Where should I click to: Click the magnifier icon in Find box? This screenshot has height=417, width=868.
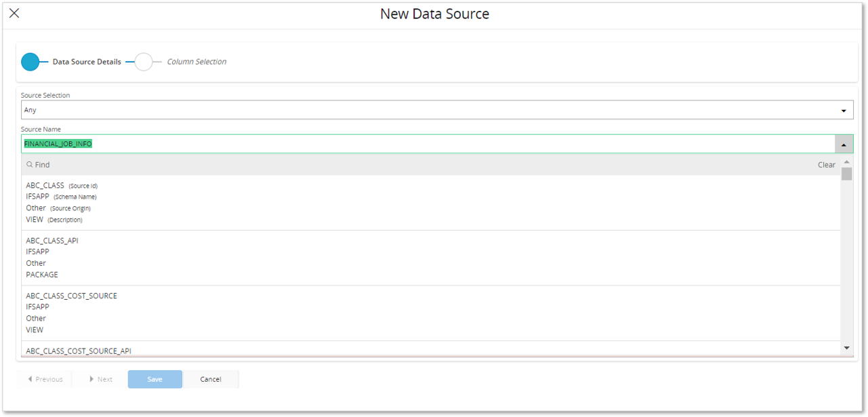pos(30,165)
